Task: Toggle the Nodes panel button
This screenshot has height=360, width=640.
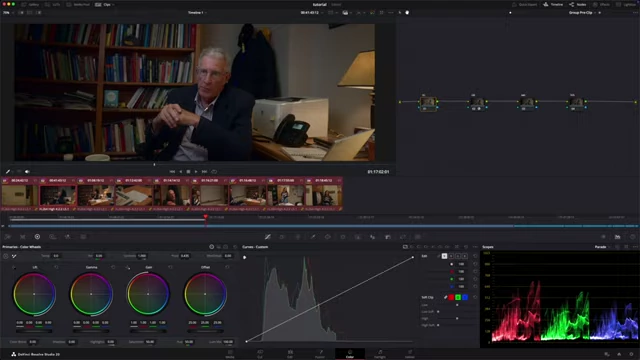Action: click(x=578, y=4)
